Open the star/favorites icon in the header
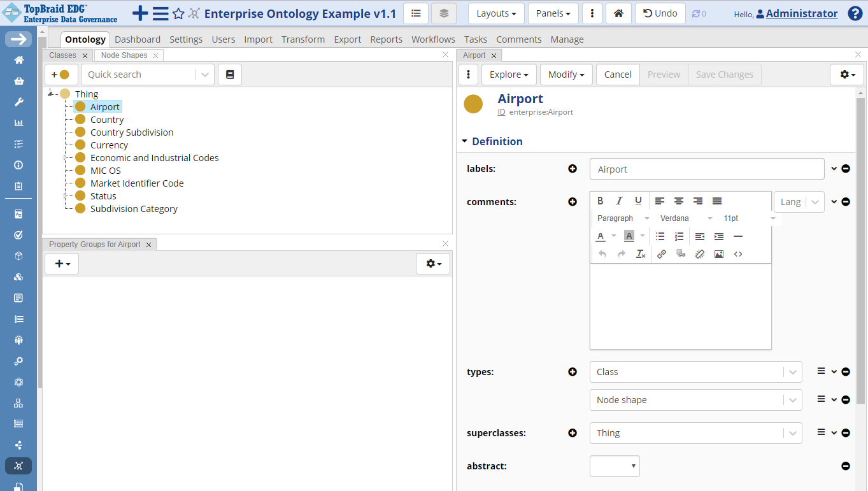 tap(178, 13)
